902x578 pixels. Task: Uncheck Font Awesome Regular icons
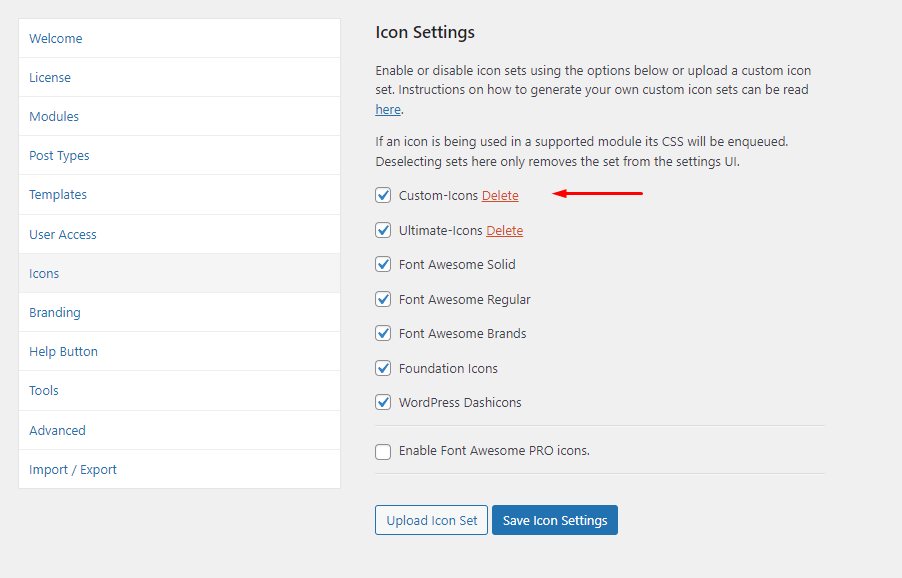tap(383, 299)
